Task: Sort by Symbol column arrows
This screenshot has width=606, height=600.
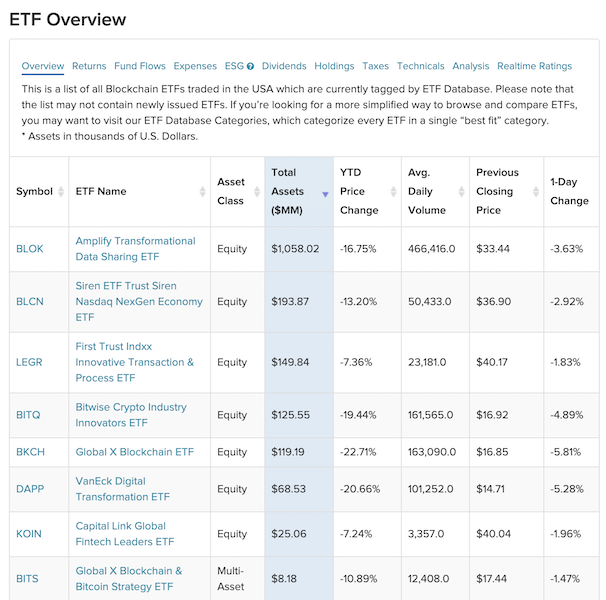Action: click(61, 191)
